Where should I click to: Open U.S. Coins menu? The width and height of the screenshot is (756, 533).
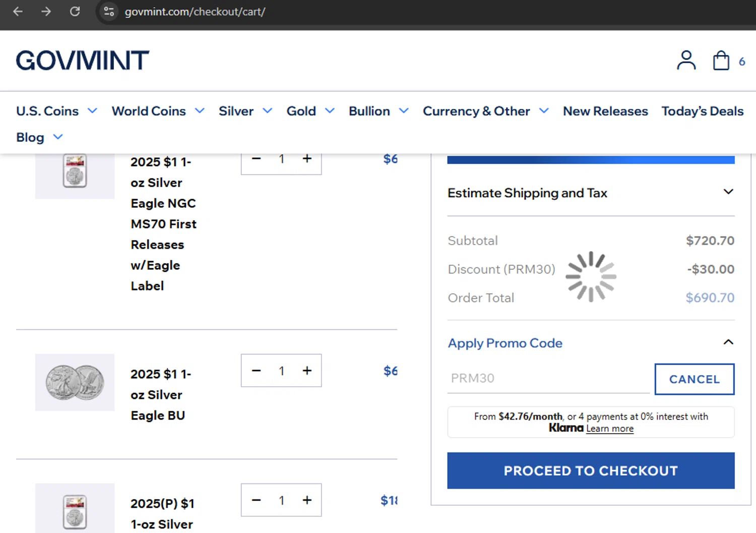tap(47, 111)
